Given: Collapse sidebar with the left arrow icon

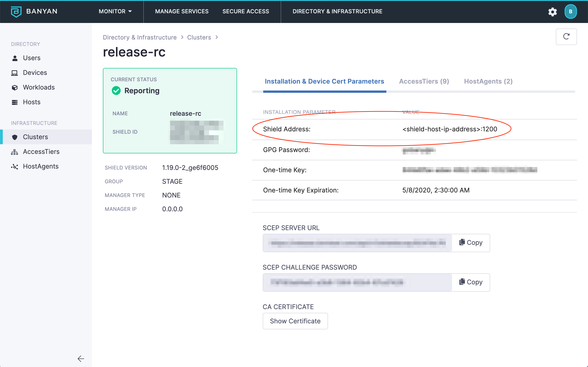Looking at the screenshot, I should 81,359.
